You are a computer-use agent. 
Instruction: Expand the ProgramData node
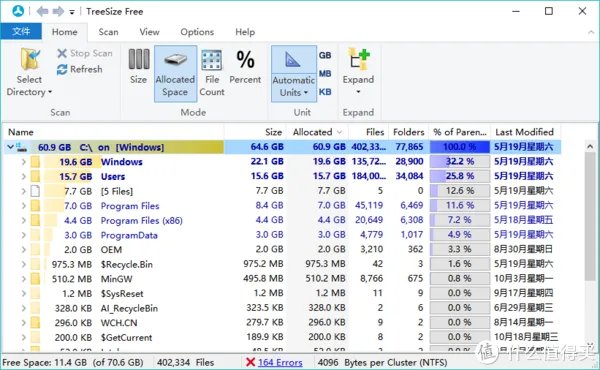point(24,235)
